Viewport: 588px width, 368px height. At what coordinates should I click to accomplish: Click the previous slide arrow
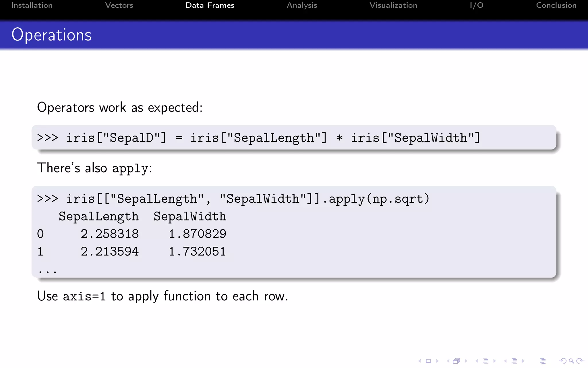pyautogui.click(x=419, y=361)
